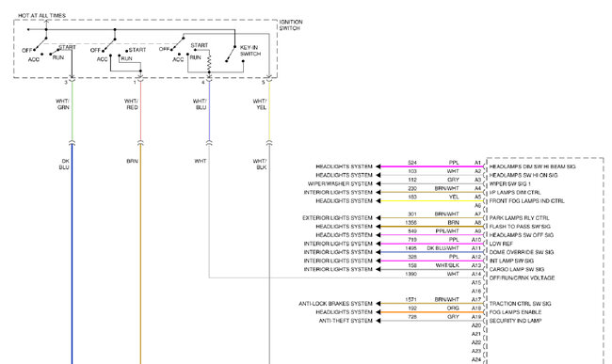Click "HEADLAMPS DIM SW HI BEAM SIG" text
Viewport: 612px width, 364px height.
532,166
